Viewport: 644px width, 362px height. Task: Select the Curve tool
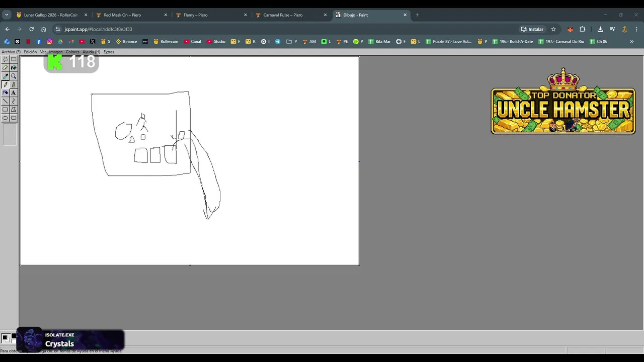14,101
